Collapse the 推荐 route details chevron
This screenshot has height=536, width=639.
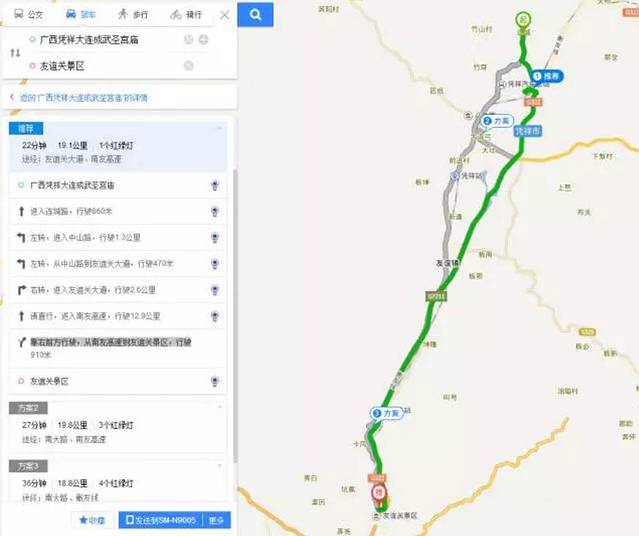[x=220, y=128]
